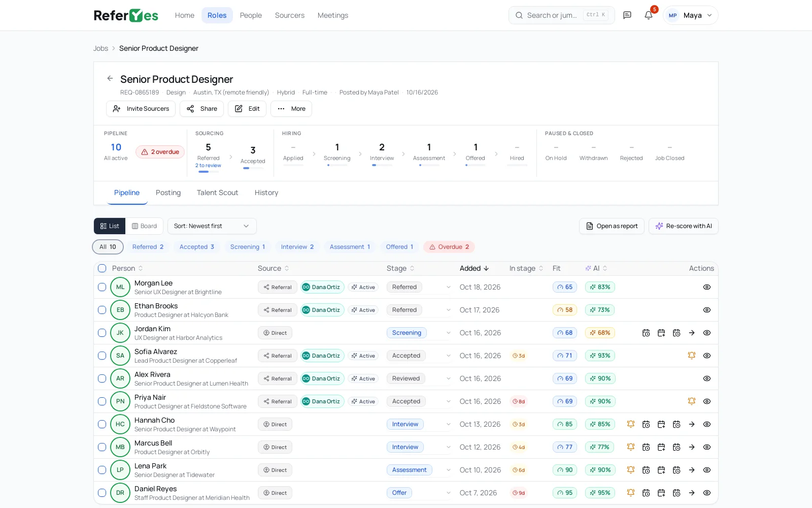The width and height of the screenshot is (812, 508).
Task: View Jordan Kim via the eye icon
Action: coord(707,333)
